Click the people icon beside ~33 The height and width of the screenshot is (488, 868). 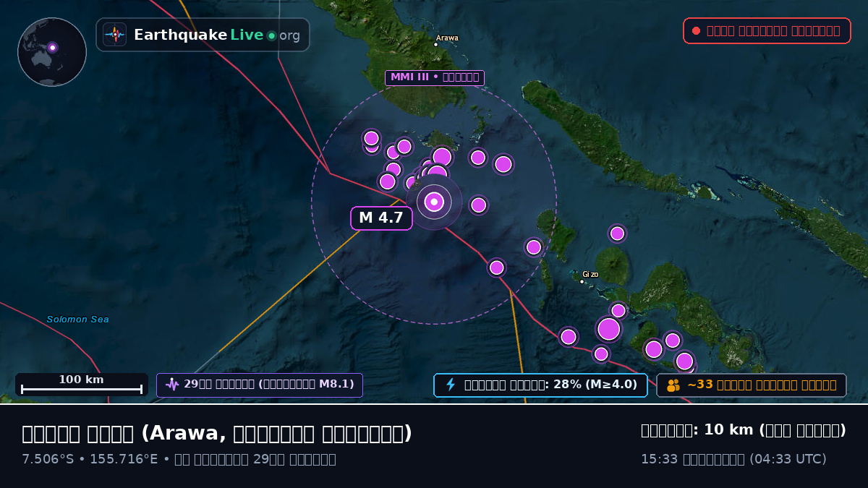coord(673,385)
